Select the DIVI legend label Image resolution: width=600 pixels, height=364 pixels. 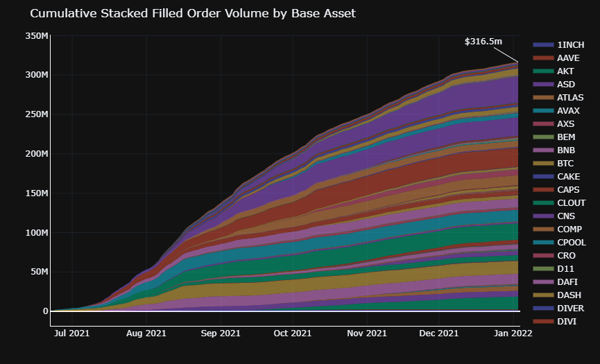(567, 322)
